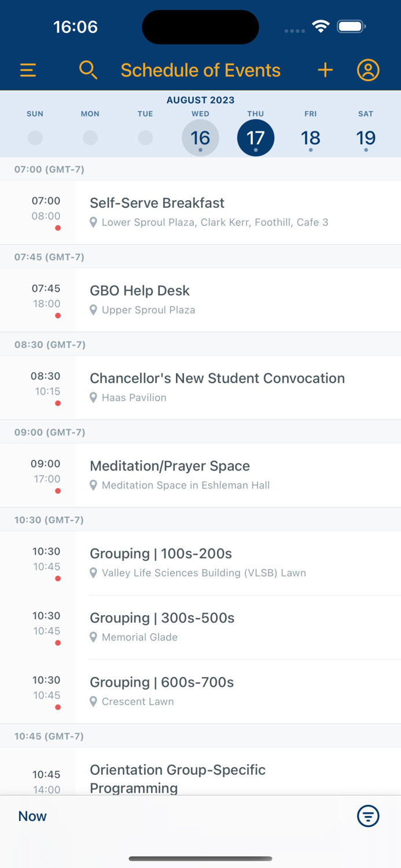Viewport: 401px width, 868px height.
Task: Tap the plus icon to add an event
Action: click(325, 69)
